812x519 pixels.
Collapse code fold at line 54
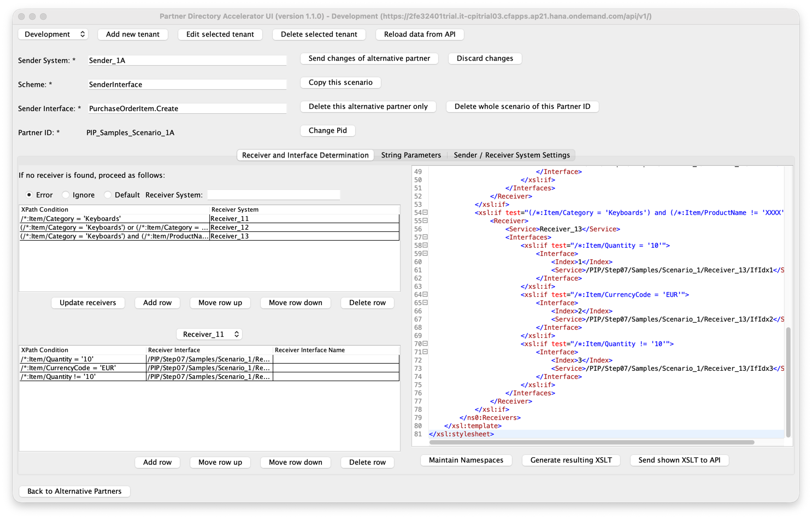coord(425,213)
